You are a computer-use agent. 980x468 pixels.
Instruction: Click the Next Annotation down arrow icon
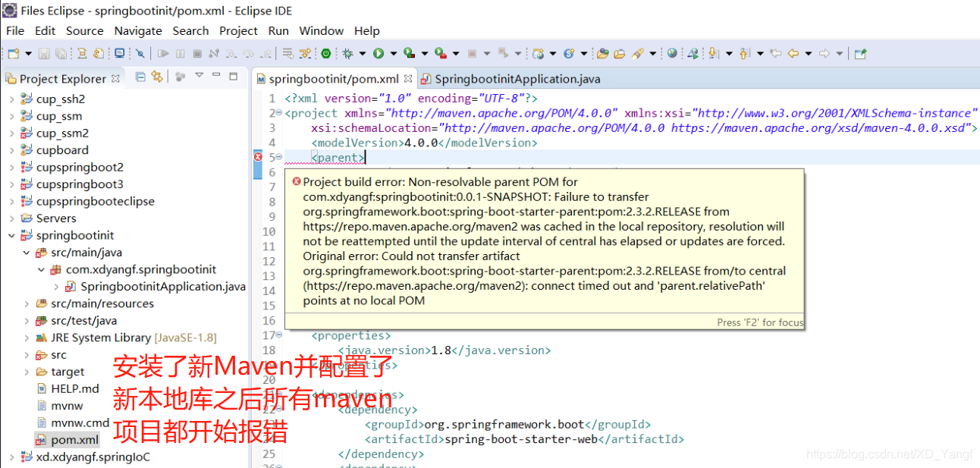click(713, 54)
